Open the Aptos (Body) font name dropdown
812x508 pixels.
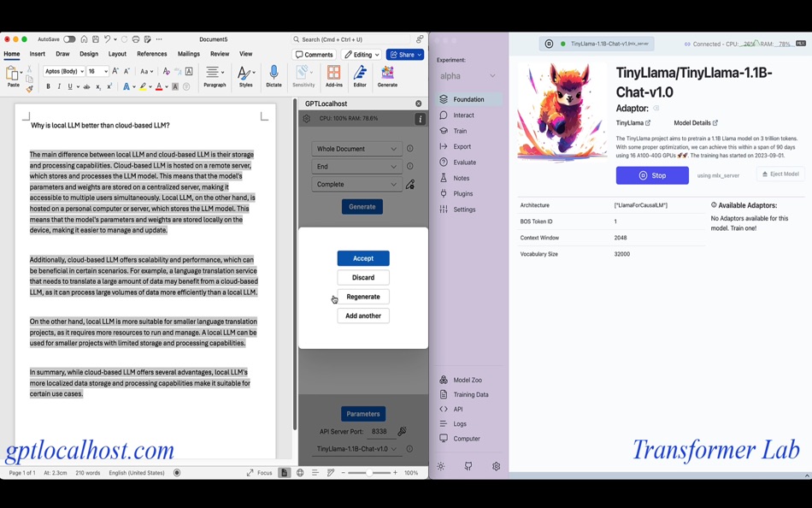point(64,71)
